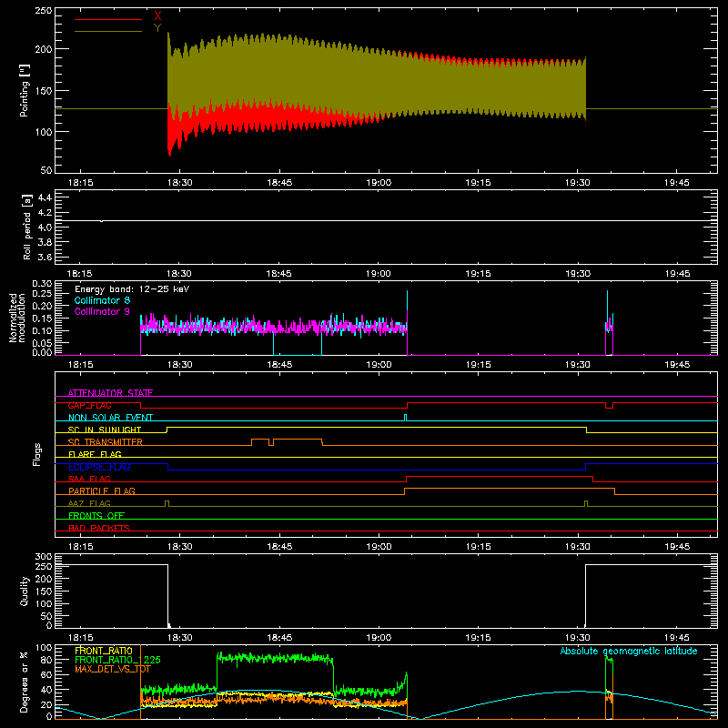Click the AAZ_FLAG pulse near 18:28
The image size is (728, 728).
pyautogui.click(x=167, y=503)
